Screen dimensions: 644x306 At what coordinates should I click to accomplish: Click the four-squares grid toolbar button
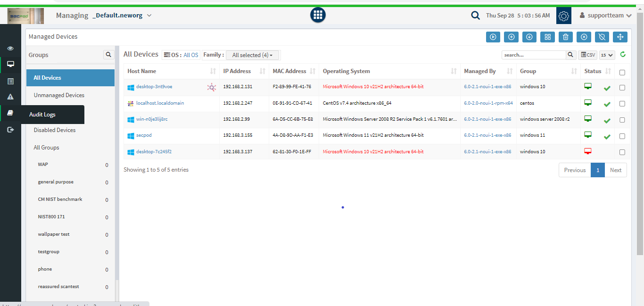(x=547, y=37)
